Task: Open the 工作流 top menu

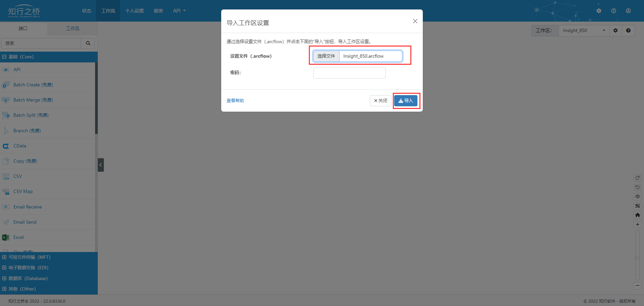Action: [108, 11]
